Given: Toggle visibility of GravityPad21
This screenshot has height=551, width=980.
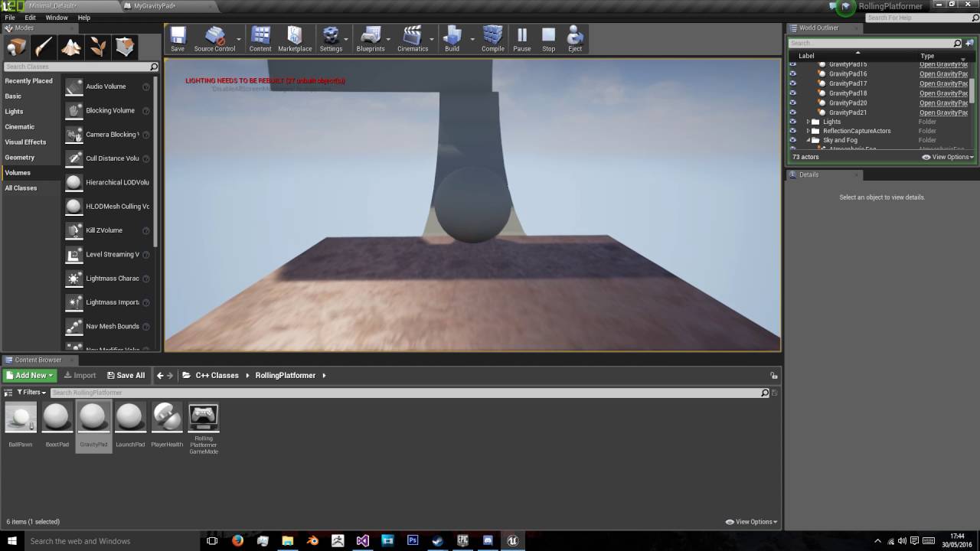Looking at the screenshot, I should point(793,112).
